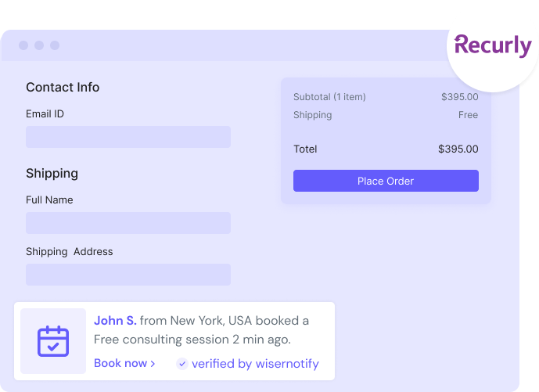Click the Free shipping value
The height and width of the screenshot is (392, 539).
coord(468,115)
